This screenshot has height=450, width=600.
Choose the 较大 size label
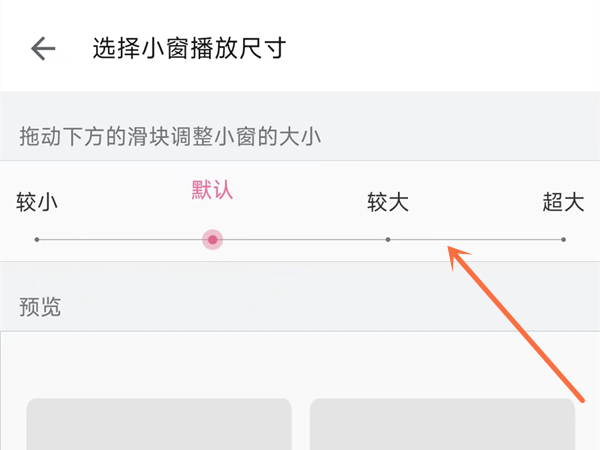coord(388,203)
